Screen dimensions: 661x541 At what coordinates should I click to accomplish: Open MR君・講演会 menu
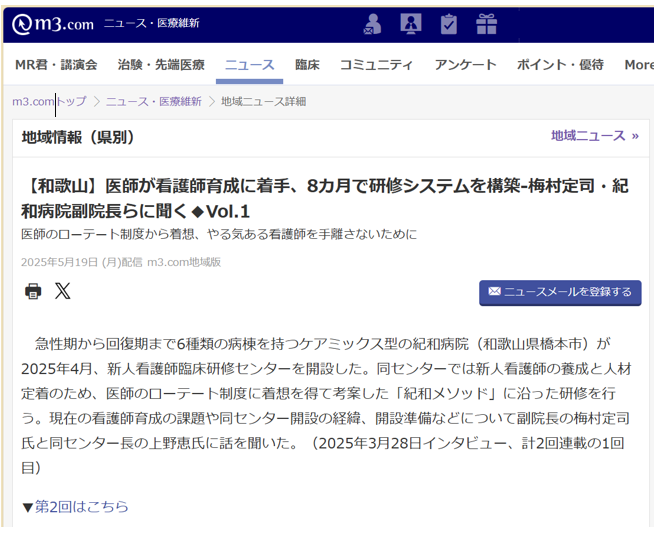pyautogui.click(x=56, y=65)
